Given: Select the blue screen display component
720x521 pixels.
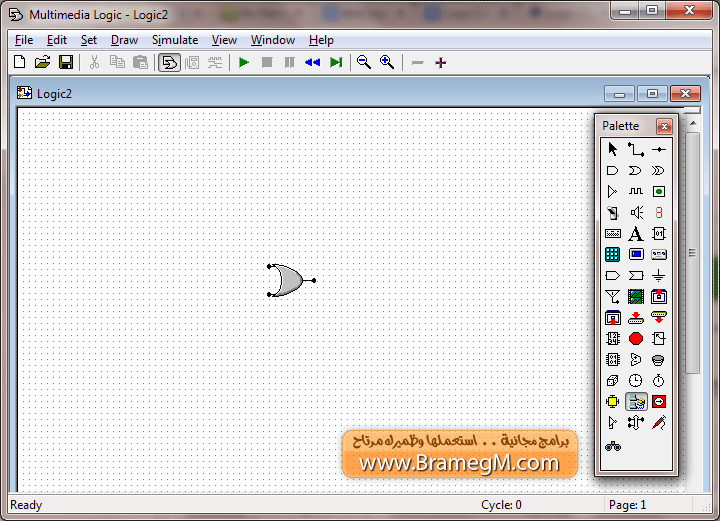Looking at the screenshot, I should pos(636,254).
